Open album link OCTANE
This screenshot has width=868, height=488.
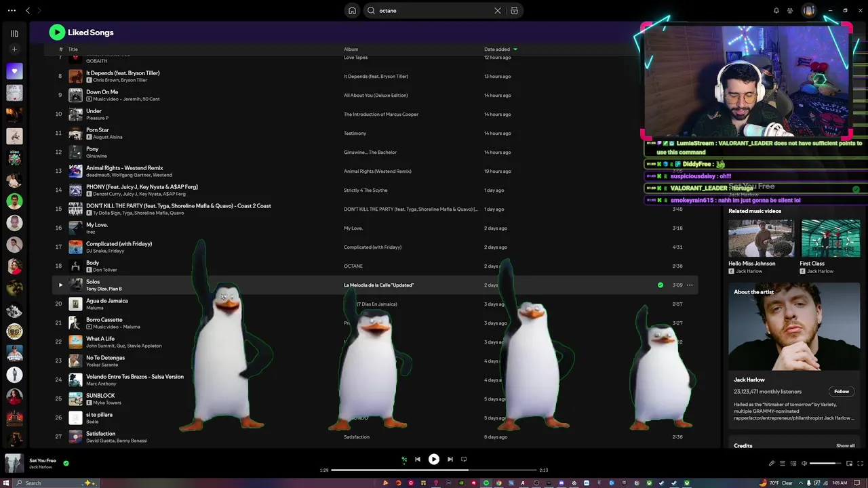(x=353, y=266)
